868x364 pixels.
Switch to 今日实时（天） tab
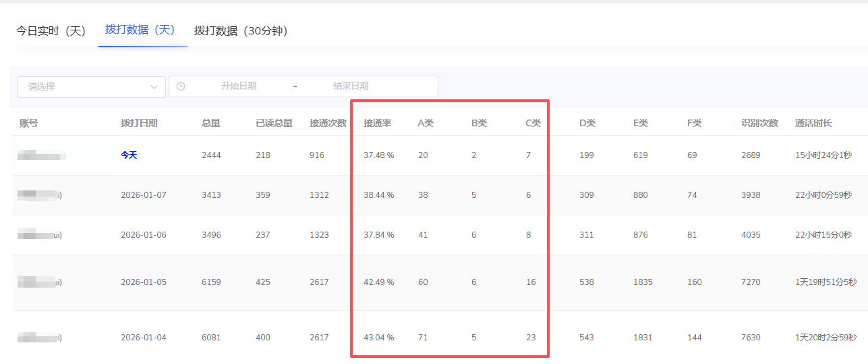pyautogui.click(x=51, y=31)
